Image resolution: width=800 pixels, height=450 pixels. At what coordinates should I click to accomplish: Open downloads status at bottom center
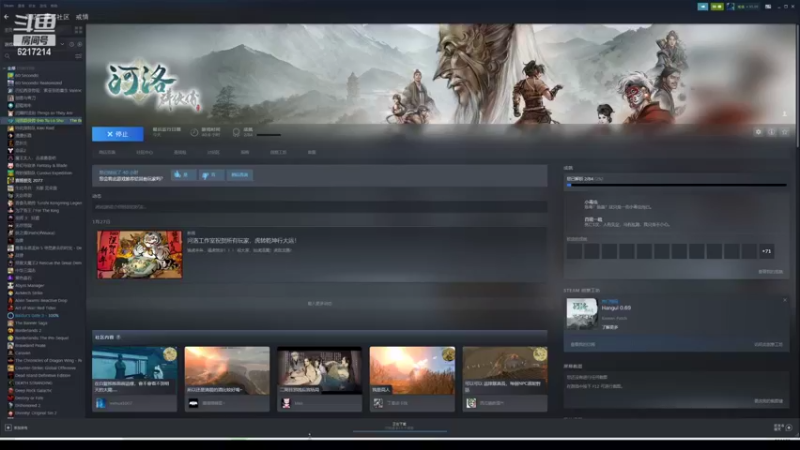pos(399,426)
